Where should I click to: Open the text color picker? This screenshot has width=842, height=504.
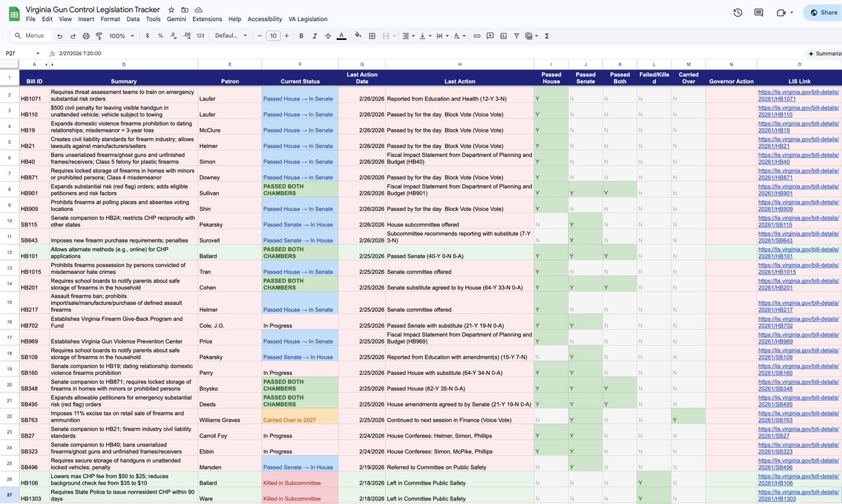pos(341,36)
